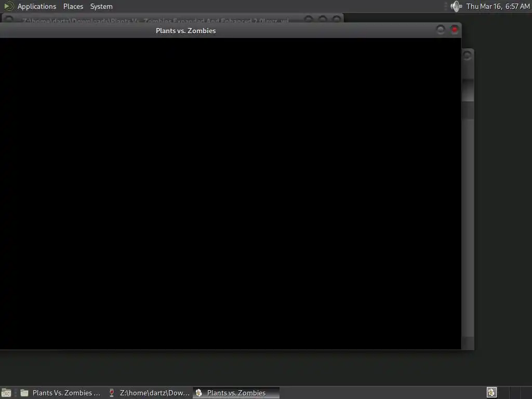
Task: Open the System menu
Action: 101,6
